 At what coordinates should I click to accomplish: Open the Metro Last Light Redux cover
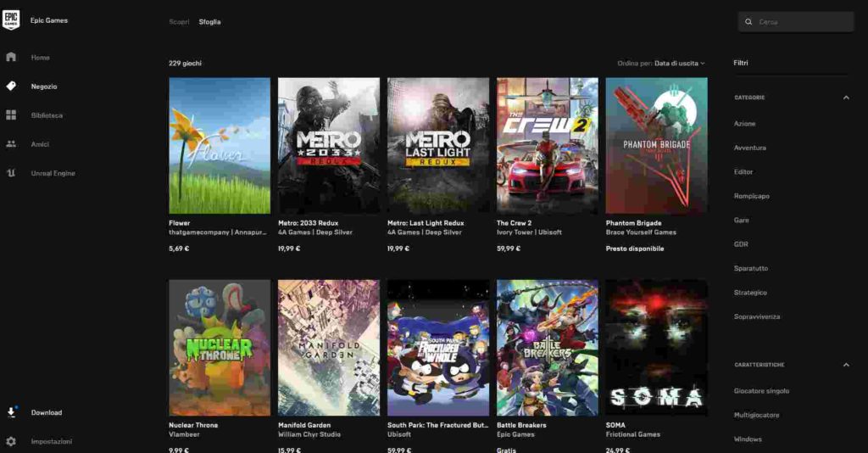tap(438, 146)
